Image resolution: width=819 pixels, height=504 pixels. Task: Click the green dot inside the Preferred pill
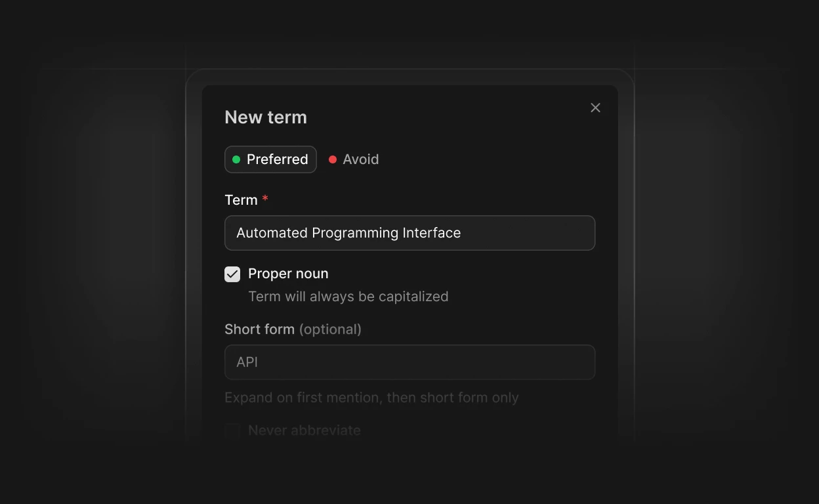(236, 159)
